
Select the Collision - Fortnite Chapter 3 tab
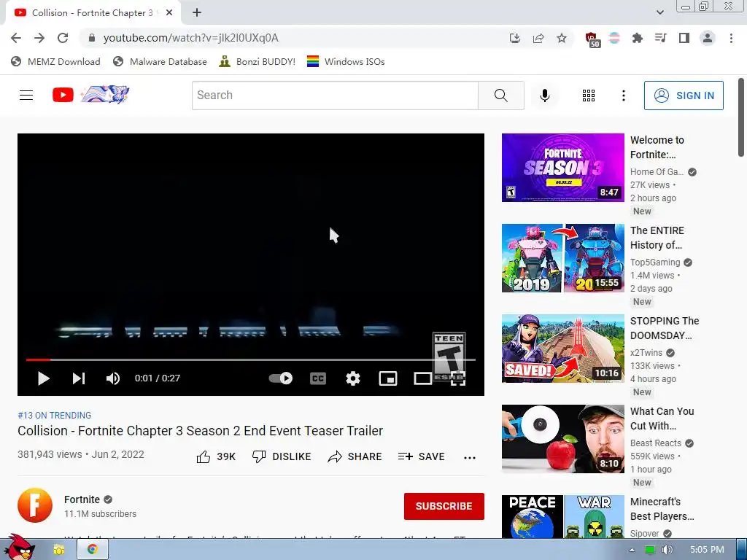[93, 13]
